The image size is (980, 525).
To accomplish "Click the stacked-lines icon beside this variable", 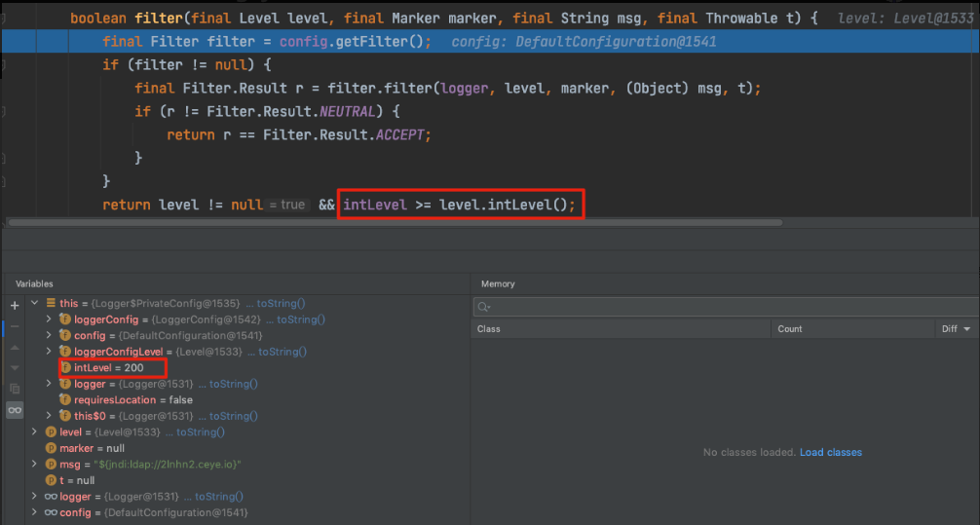I will coord(51,303).
